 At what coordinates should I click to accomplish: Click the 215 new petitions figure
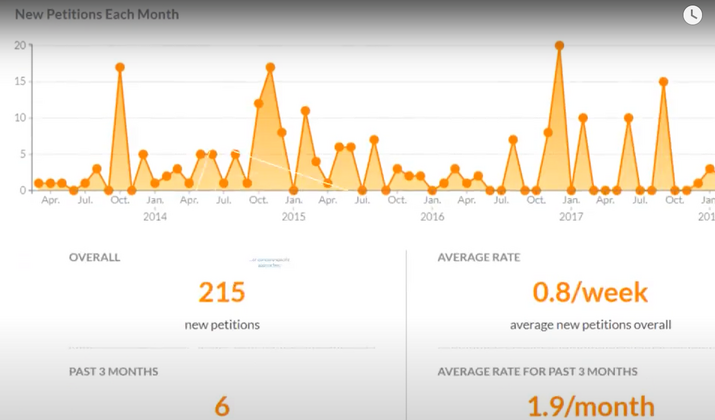click(222, 292)
